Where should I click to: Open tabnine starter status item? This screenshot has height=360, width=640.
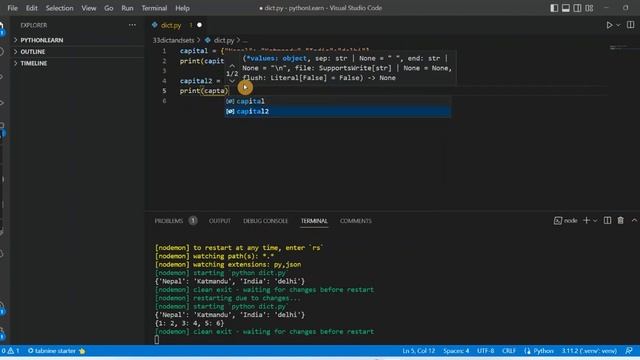point(56,351)
